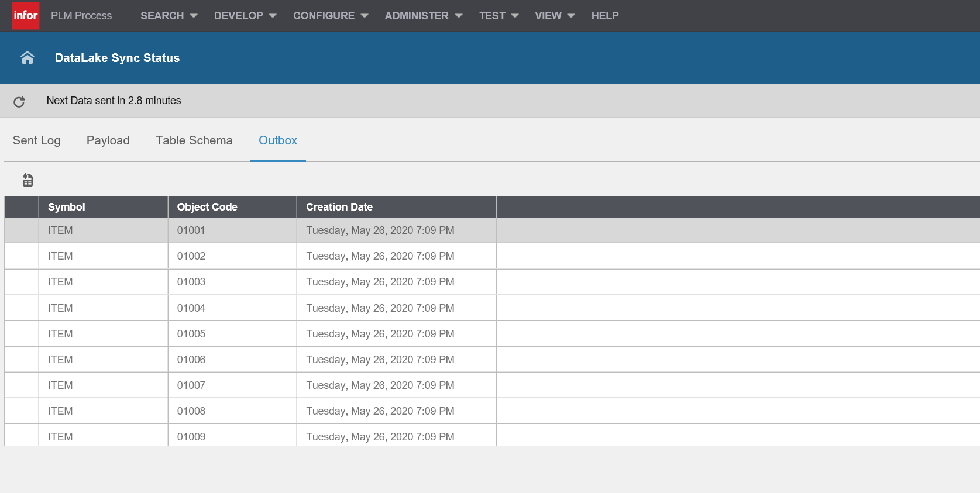This screenshot has width=980, height=493.
Task: Expand the VIEW menu
Action: click(x=554, y=16)
